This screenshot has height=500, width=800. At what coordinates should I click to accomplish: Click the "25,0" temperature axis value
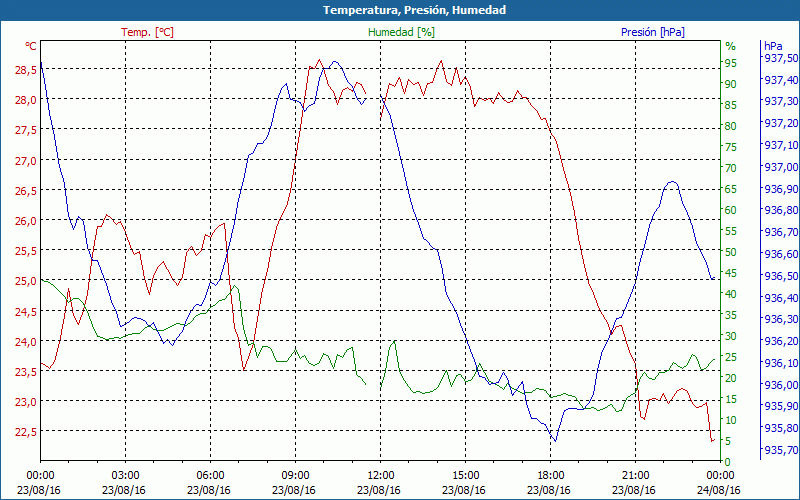coord(26,281)
